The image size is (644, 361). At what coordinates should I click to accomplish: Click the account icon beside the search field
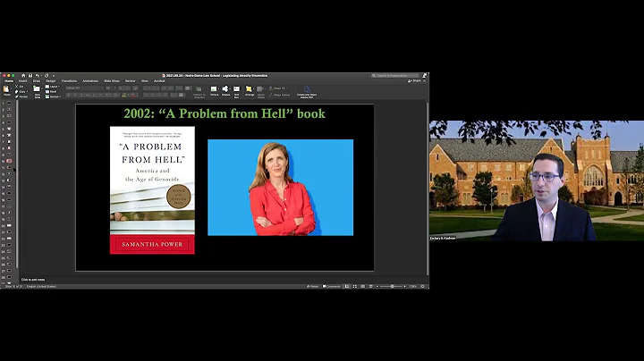click(424, 75)
